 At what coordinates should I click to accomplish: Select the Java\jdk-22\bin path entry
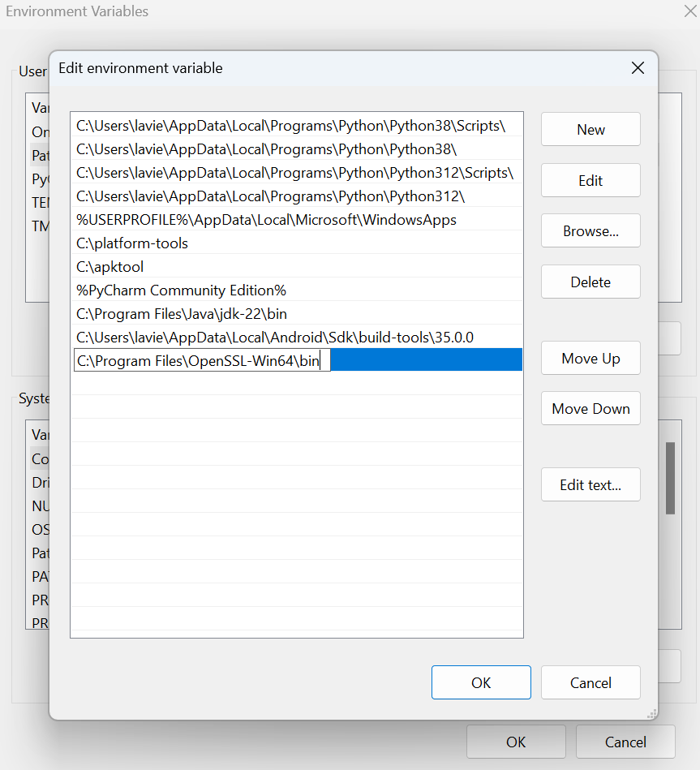click(297, 314)
